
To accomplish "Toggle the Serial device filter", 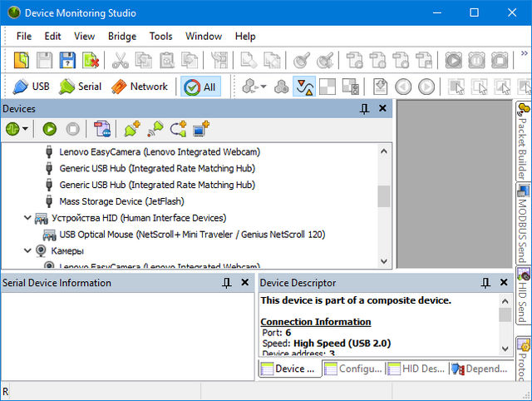I will click(81, 87).
